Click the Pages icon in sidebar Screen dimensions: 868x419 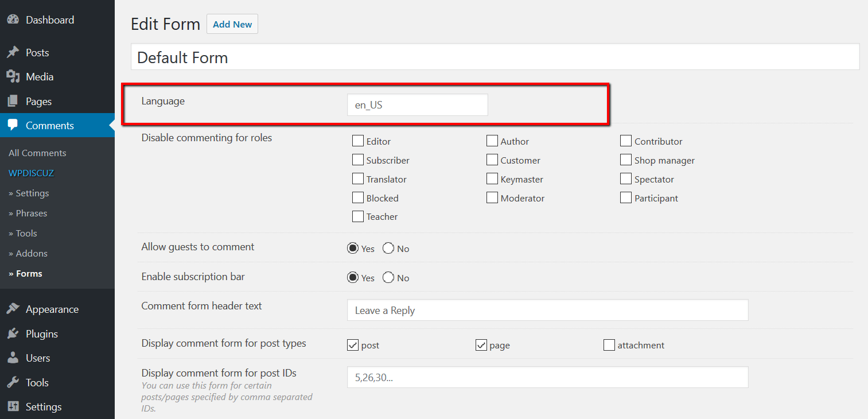tap(13, 101)
